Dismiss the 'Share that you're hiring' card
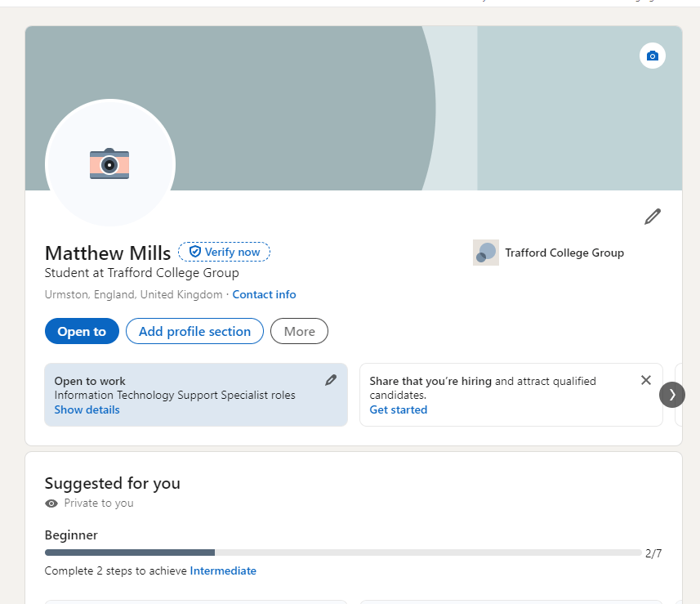Image resolution: width=700 pixels, height=604 pixels. point(646,380)
